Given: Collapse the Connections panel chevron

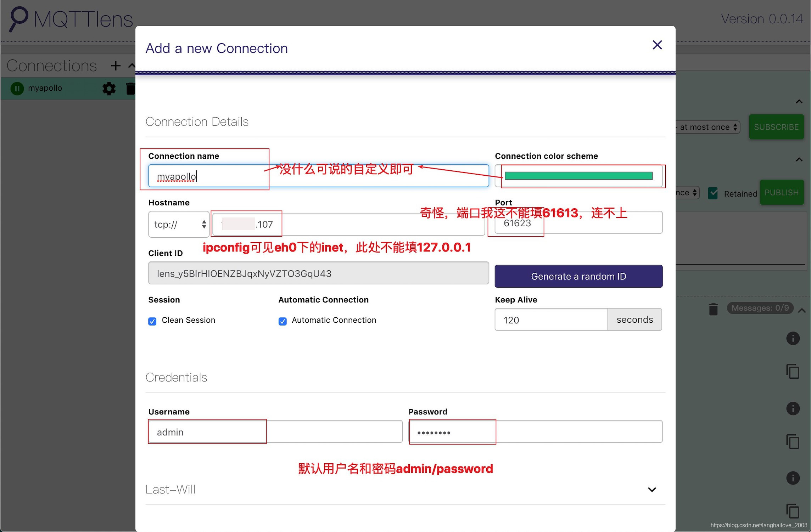Looking at the screenshot, I should click(x=132, y=66).
